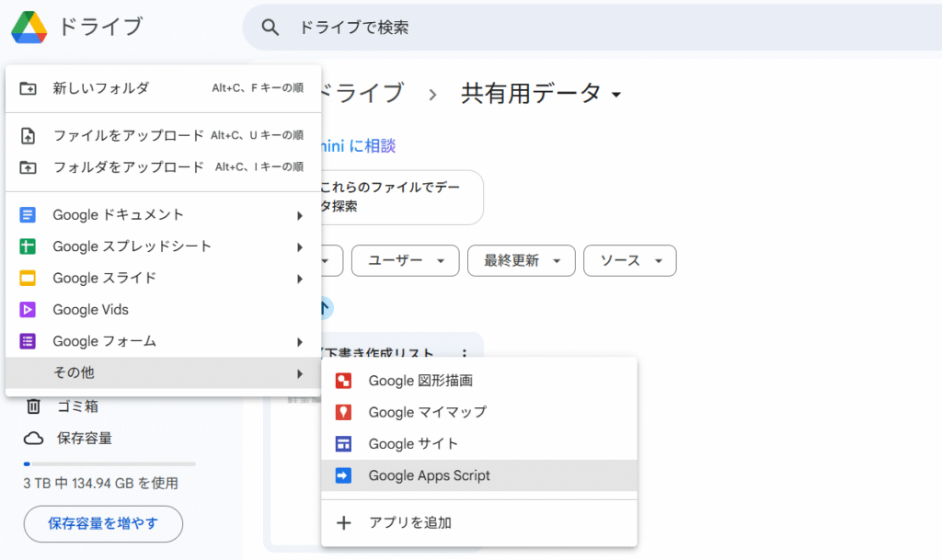Viewport: 942px width, 560px height.
Task: Expand the Google スプレッドシート submenu arrow
Action: click(x=299, y=246)
